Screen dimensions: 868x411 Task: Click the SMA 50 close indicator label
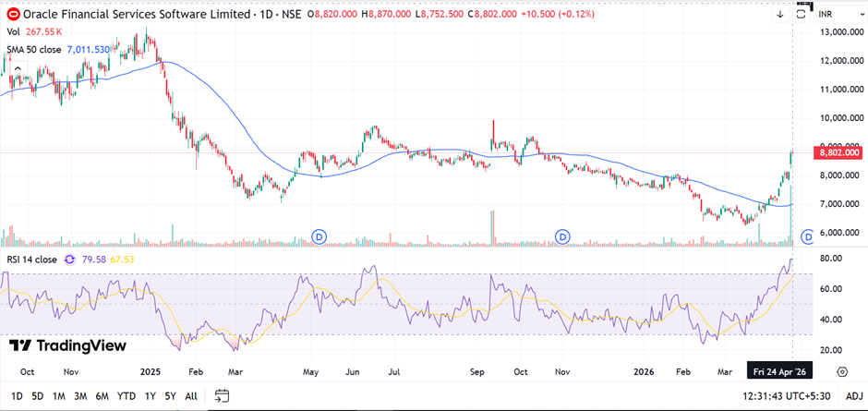pos(35,49)
